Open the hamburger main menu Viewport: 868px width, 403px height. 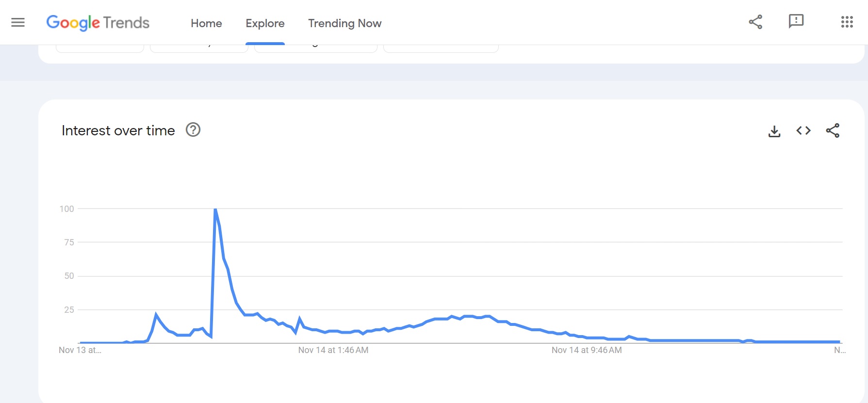coord(18,22)
